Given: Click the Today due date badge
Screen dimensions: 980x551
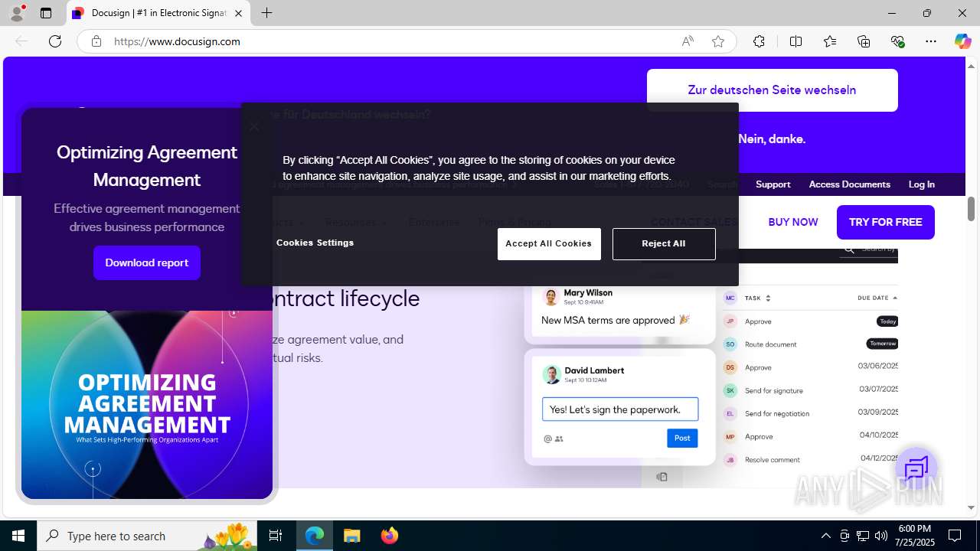Looking at the screenshot, I should tap(887, 321).
